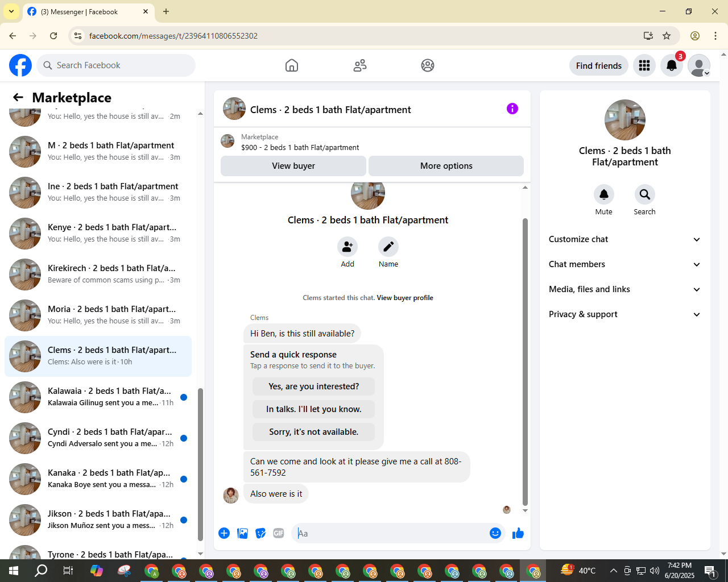Click the View buyer button
The image size is (728, 582).
(x=293, y=166)
